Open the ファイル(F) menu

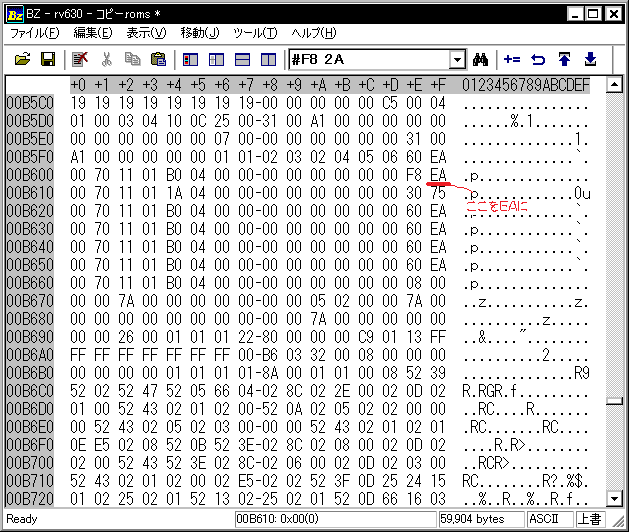coord(34,33)
